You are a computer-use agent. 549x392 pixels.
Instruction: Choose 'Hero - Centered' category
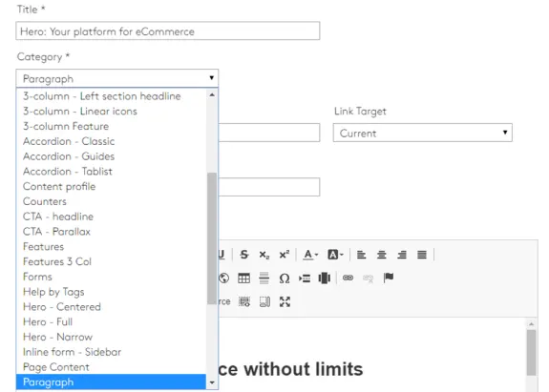[x=112, y=307]
